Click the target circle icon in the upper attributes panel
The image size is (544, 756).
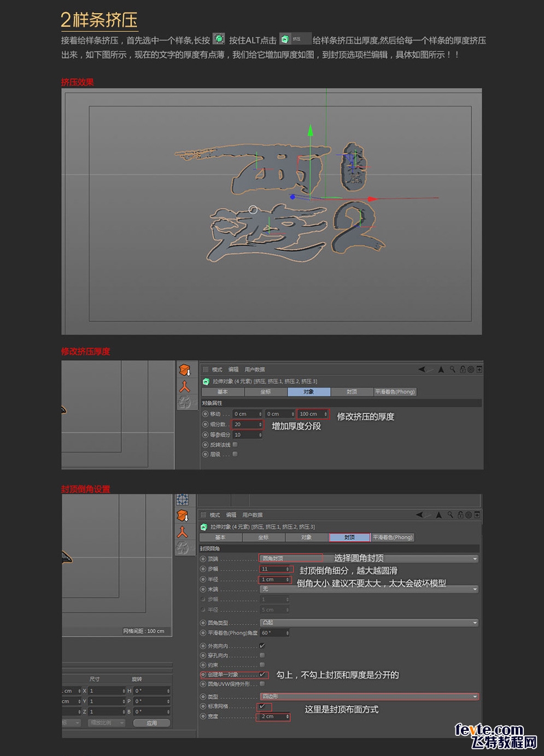click(470, 370)
